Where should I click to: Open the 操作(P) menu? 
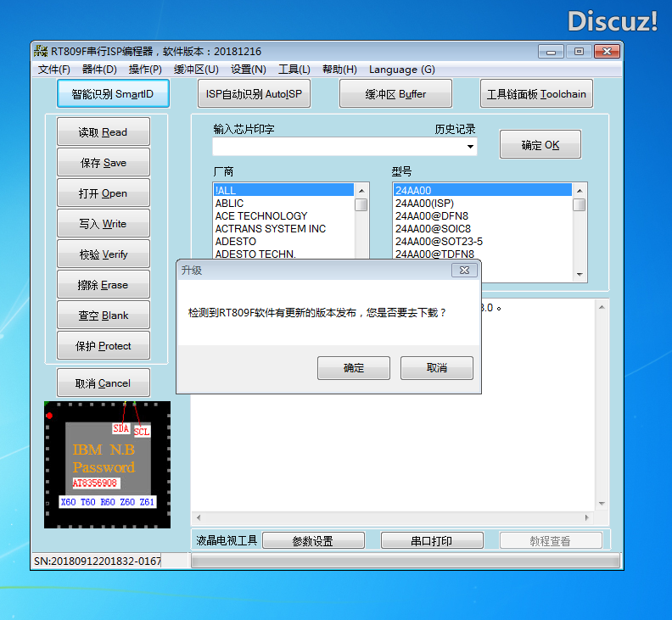point(145,69)
